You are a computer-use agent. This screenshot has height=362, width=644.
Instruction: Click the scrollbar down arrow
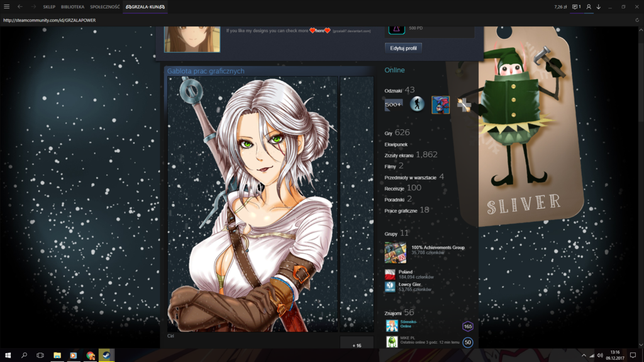(x=641, y=345)
